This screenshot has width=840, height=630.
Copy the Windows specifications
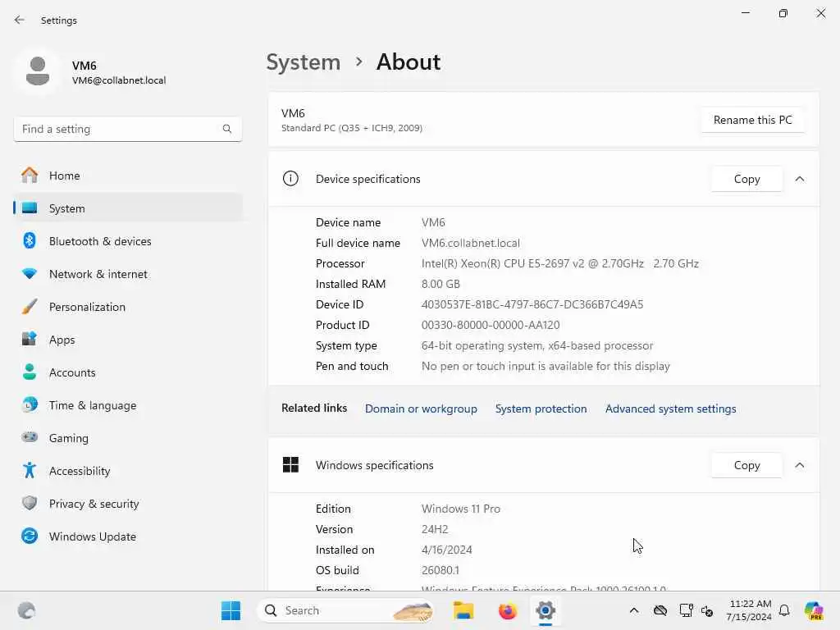pos(746,464)
